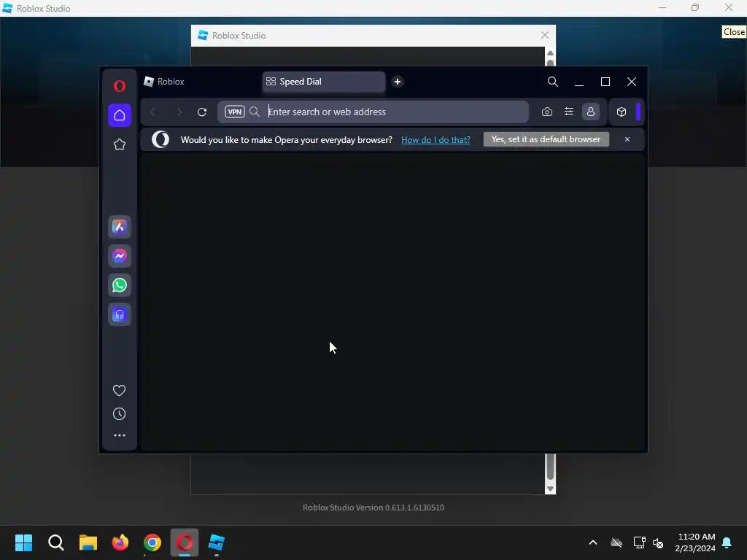Click the browser back arrow

tap(153, 112)
